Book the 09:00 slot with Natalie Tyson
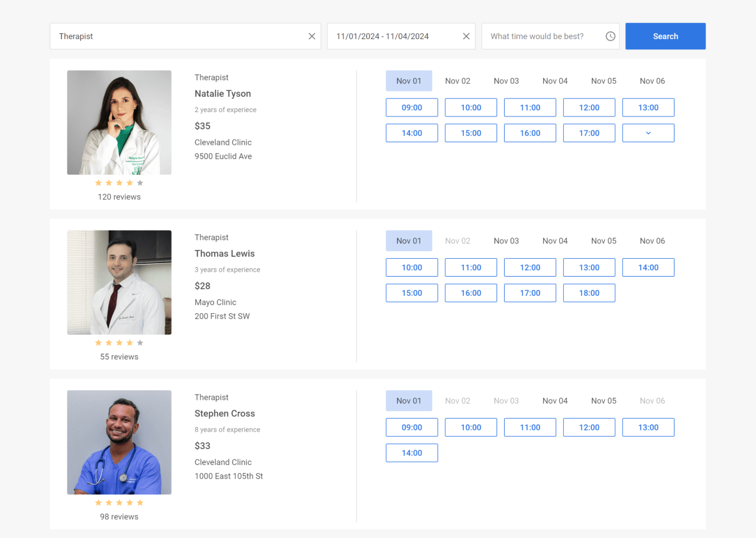The height and width of the screenshot is (538, 756). pyautogui.click(x=411, y=107)
